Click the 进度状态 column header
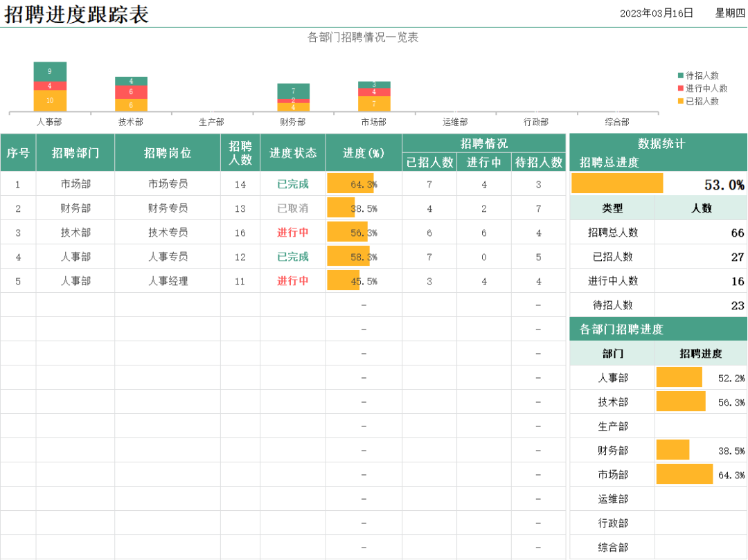 293,153
